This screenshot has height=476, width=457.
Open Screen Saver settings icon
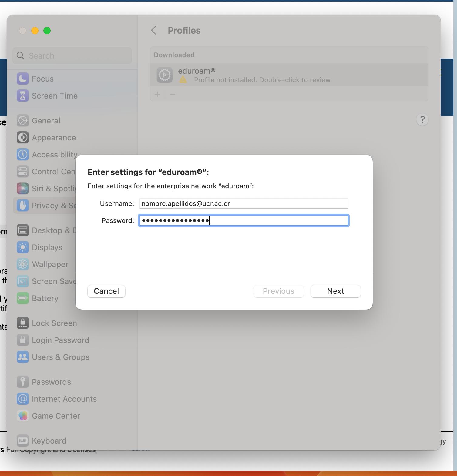(23, 281)
